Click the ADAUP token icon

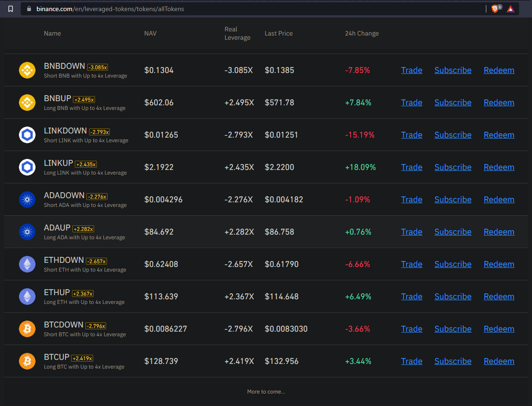click(27, 232)
